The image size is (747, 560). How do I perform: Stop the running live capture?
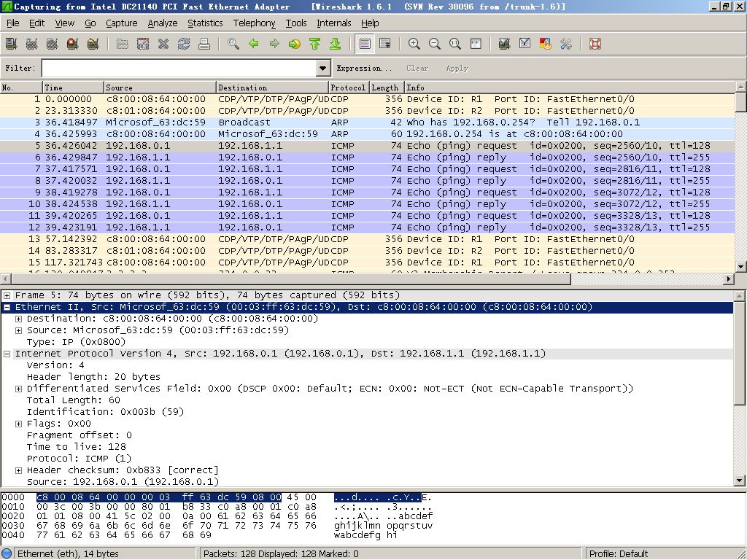coord(72,44)
